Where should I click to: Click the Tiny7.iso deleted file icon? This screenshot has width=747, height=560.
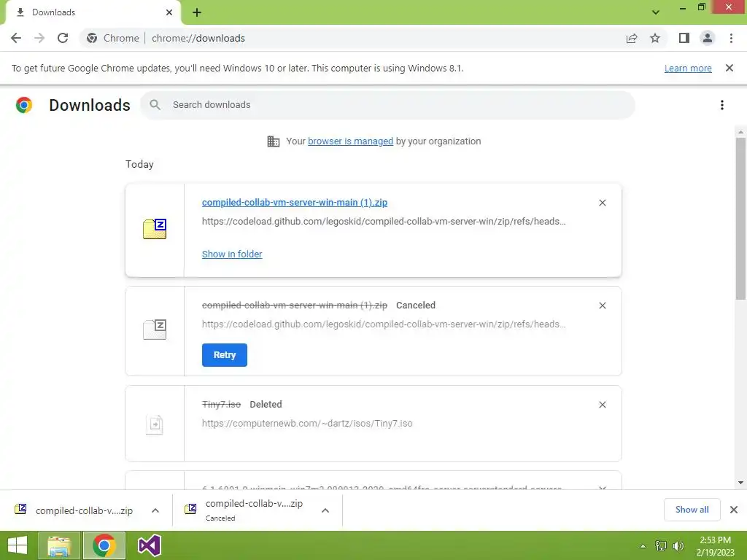tap(155, 424)
